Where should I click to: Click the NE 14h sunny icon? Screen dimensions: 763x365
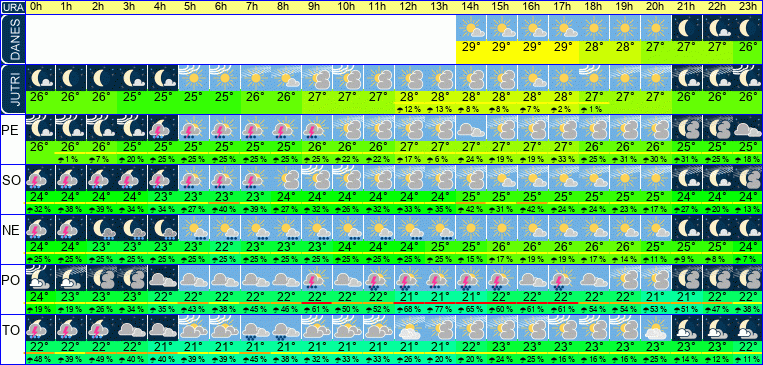point(471,228)
